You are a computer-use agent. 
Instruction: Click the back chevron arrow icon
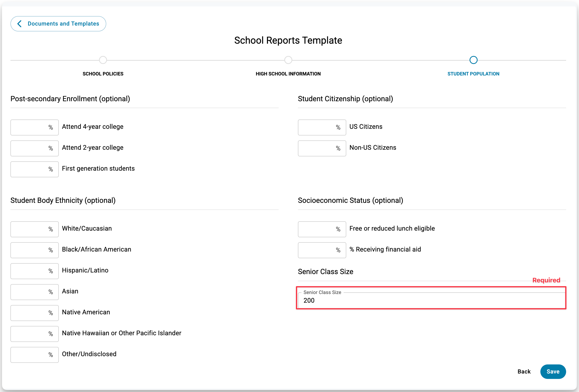pos(20,24)
